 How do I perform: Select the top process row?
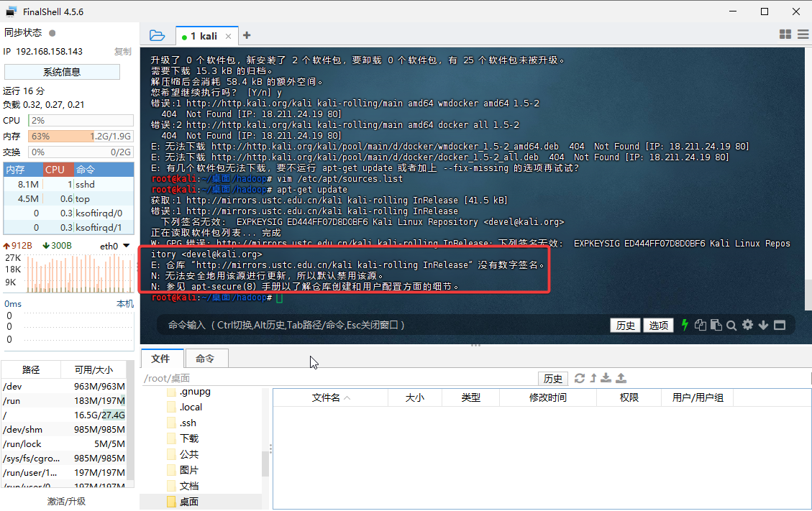pyautogui.click(x=68, y=199)
